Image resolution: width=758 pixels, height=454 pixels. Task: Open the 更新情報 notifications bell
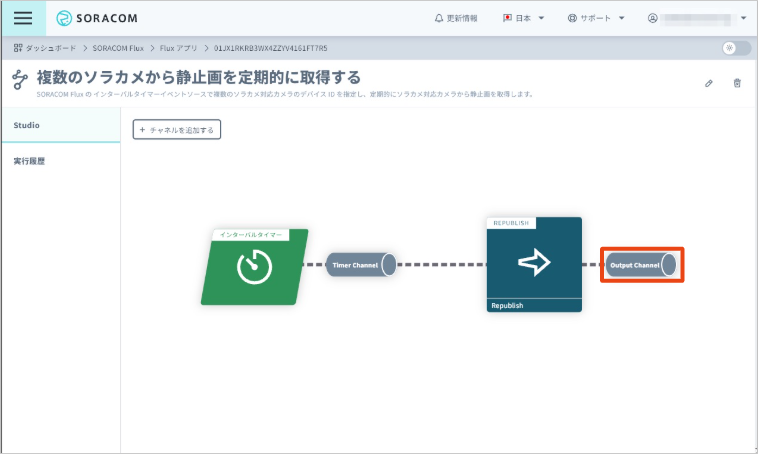click(x=456, y=18)
